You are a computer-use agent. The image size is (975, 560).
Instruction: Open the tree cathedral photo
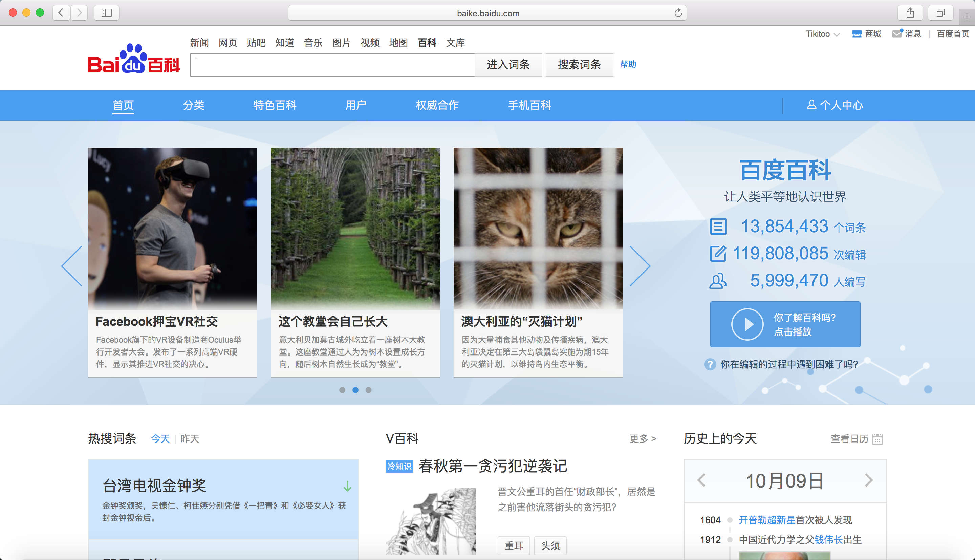(x=355, y=229)
